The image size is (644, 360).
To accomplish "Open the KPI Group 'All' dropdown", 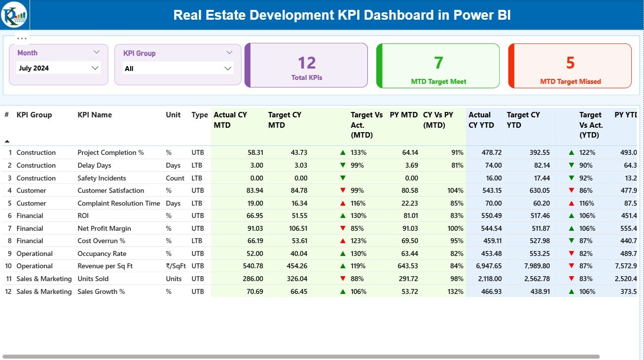I will [x=227, y=69].
